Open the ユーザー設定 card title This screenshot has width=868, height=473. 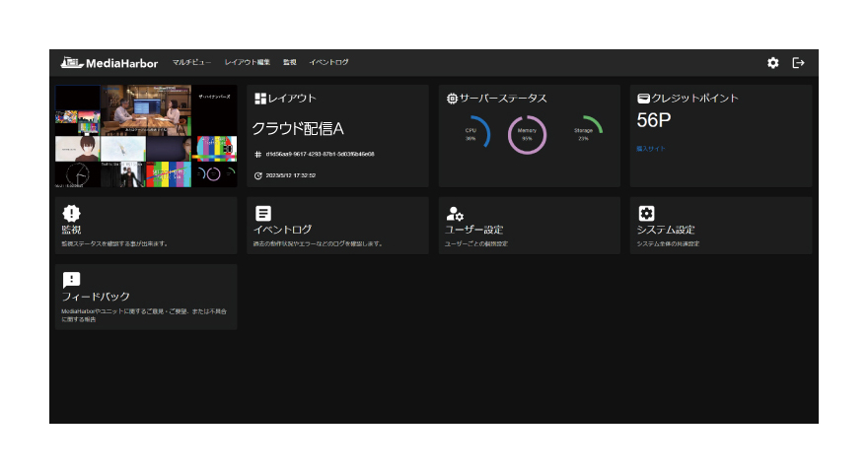473,230
